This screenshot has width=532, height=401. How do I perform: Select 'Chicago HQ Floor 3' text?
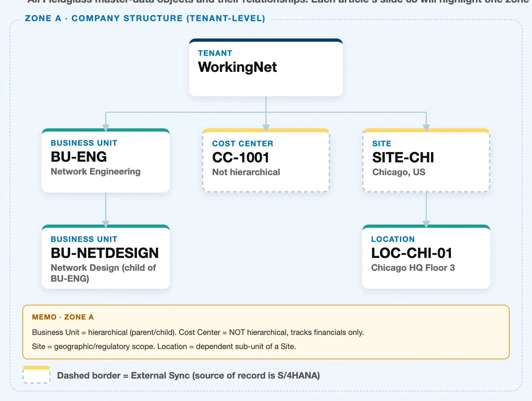(x=413, y=268)
